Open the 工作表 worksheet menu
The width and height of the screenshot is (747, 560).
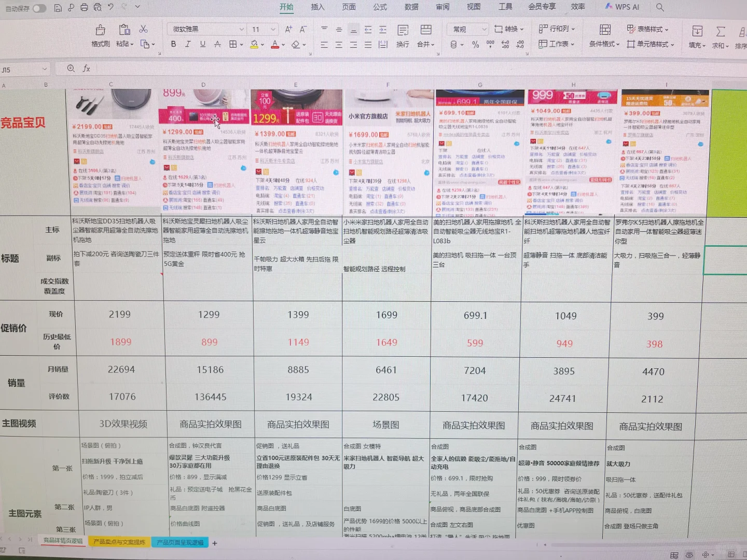pos(556,44)
